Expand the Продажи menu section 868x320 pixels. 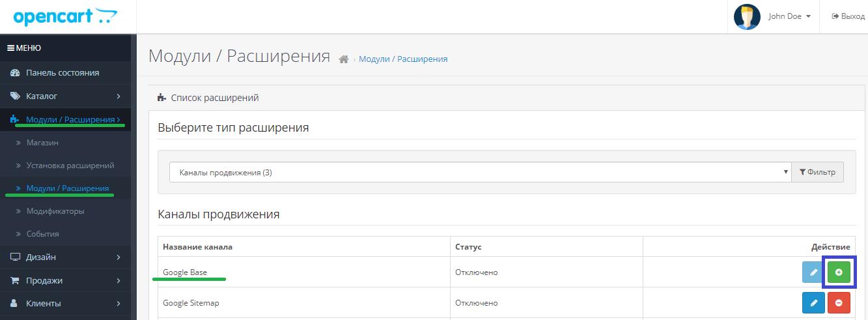pyautogui.click(x=65, y=281)
